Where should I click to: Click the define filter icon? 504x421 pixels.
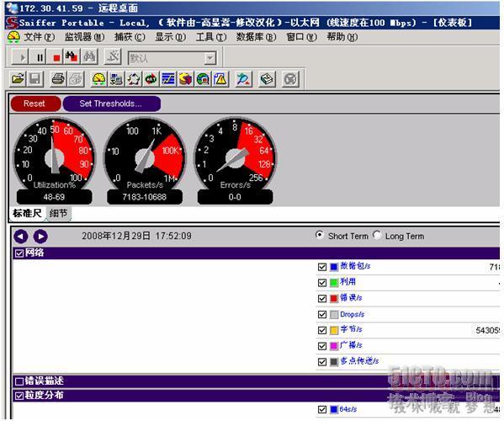pos(113,57)
